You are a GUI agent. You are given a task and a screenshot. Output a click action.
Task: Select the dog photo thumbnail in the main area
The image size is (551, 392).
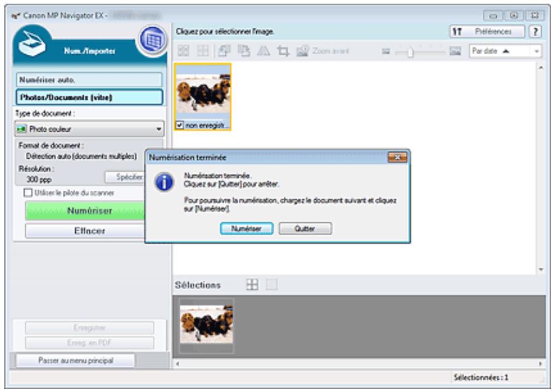(203, 93)
